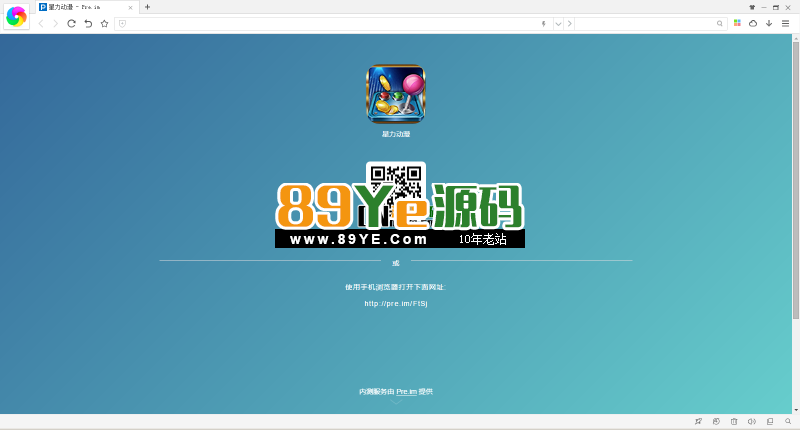Click the vertical scrollbar thumb
Image resolution: width=800 pixels, height=430 pixels.
pos(795,181)
